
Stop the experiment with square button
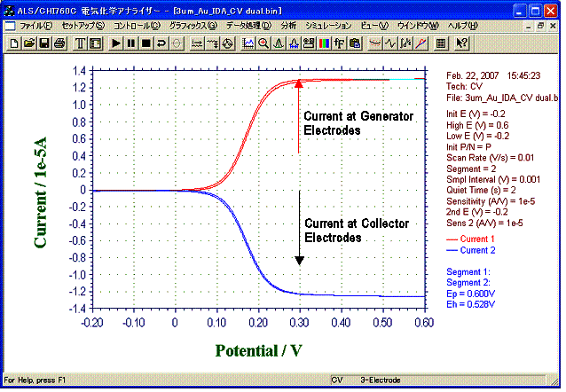pos(146,43)
